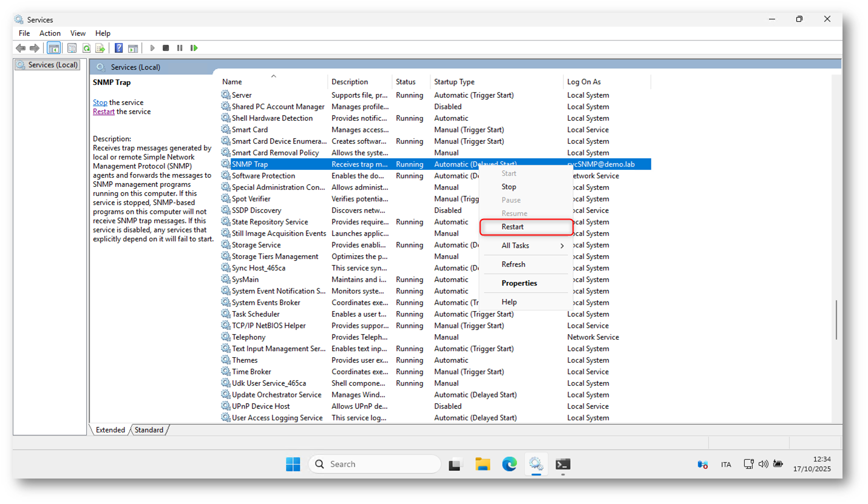Expand the All Tasks submenu arrow

click(561, 246)
